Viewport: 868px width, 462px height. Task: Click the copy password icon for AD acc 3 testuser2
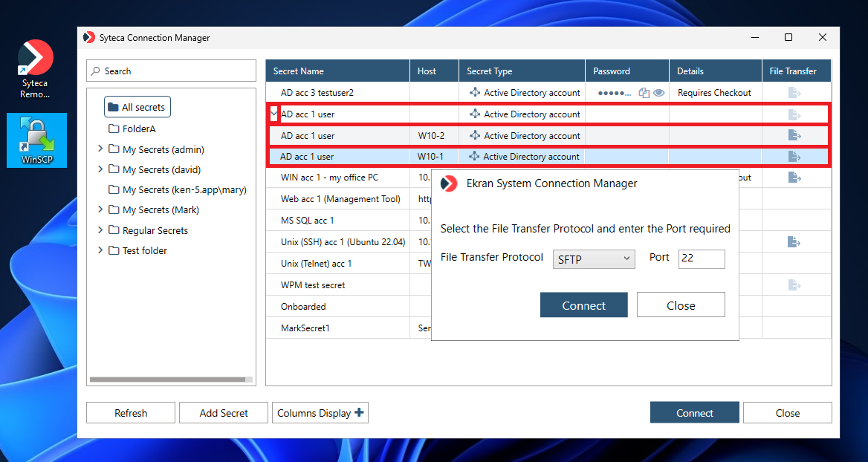point(644,93)
